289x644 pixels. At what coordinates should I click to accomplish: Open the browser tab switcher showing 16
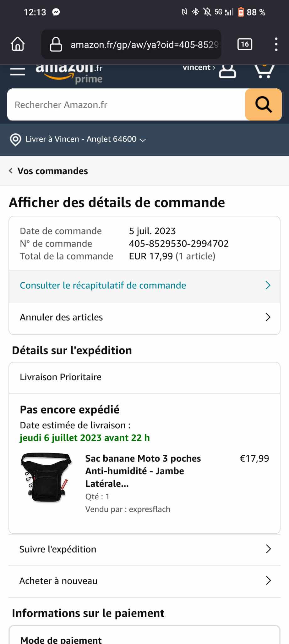pos(245,44)
